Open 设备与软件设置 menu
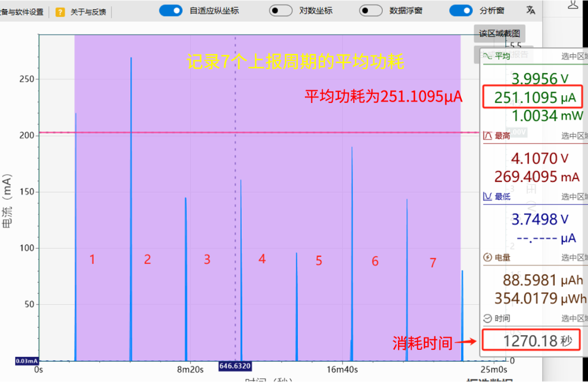 [21, 12]
